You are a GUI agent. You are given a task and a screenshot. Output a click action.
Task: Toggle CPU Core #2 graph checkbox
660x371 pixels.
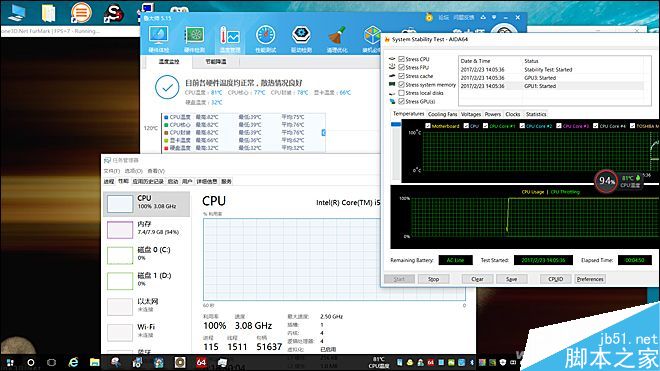tap(522, 126)
